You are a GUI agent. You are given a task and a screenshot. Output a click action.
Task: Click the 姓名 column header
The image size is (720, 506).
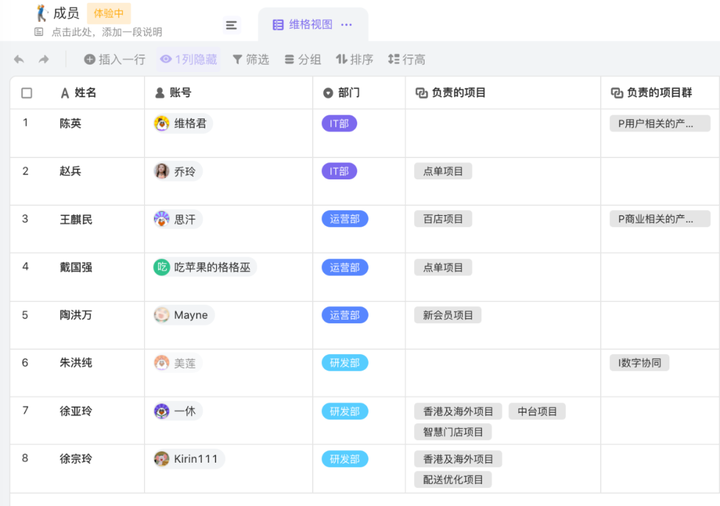click(x=79, y=93)
